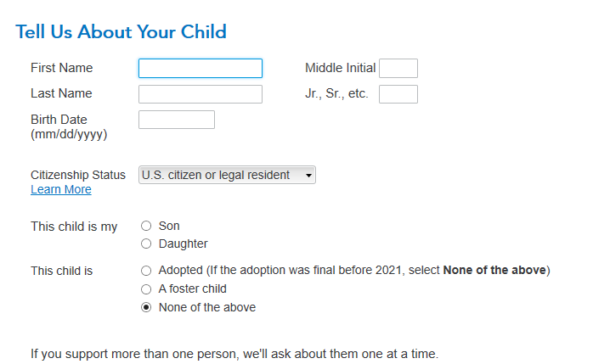This screenshot has height=364, width=610.
Task: Click the Tell Us About Your Child heading
Action: click(x=121, y=32)
